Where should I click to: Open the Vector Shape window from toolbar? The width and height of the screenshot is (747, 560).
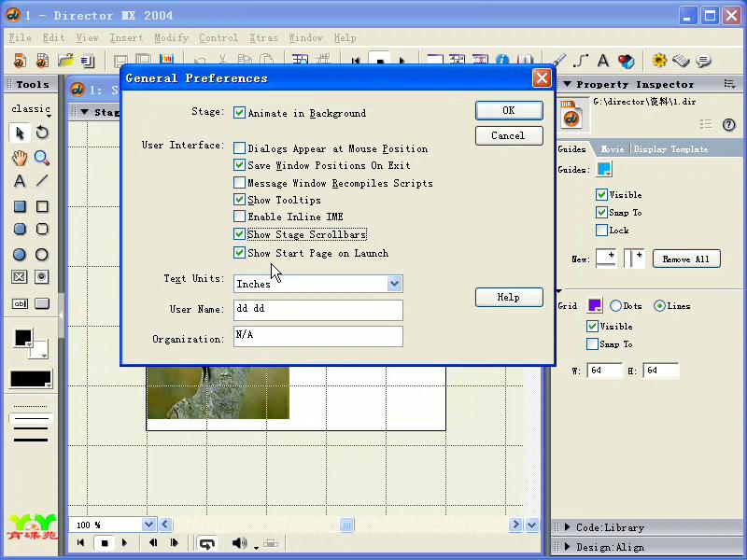(x=581, y=61)
